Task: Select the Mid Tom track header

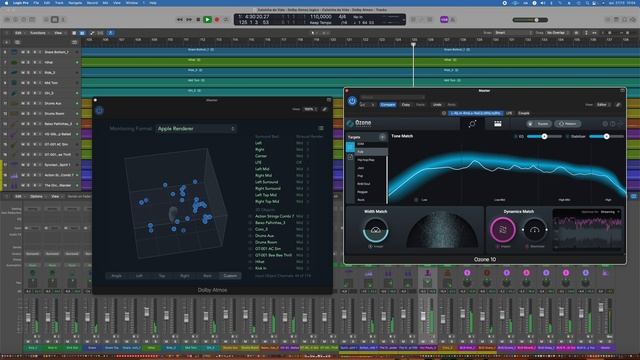Action: pos(41,83)
